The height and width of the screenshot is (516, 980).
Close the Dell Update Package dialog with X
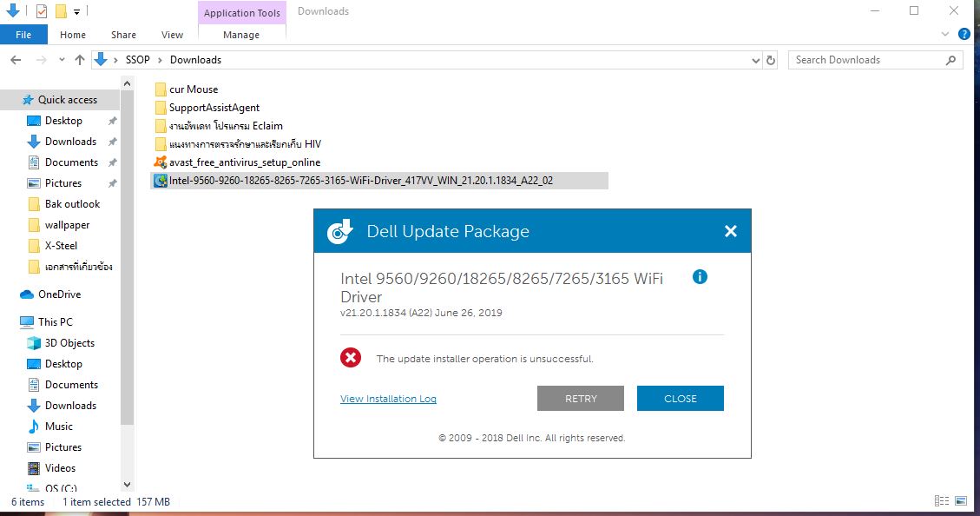[730, 231]
